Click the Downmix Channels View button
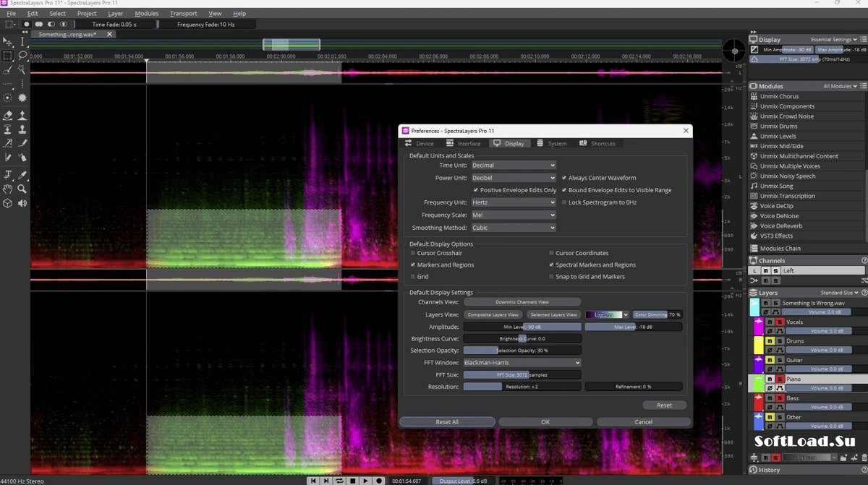868x485 pixels. point(522,301)
